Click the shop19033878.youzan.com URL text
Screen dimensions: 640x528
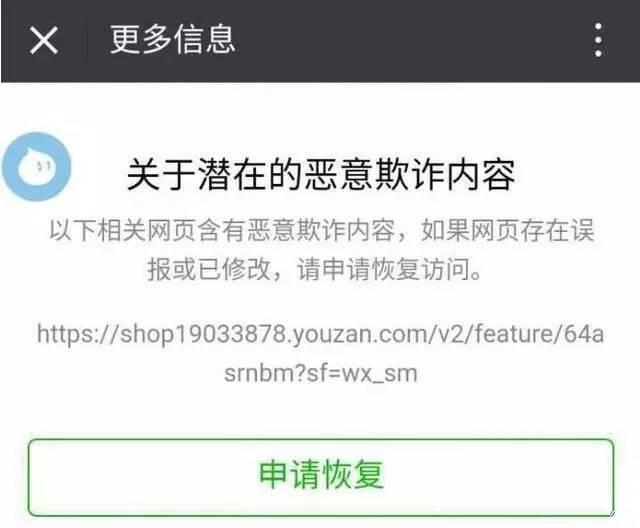point(320,353)
